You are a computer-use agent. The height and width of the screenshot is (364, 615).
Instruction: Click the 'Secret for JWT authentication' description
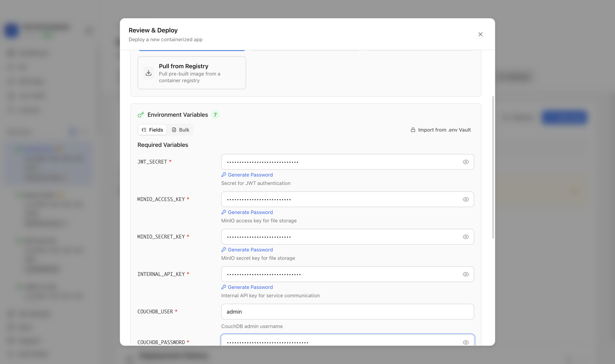point(256,183)
